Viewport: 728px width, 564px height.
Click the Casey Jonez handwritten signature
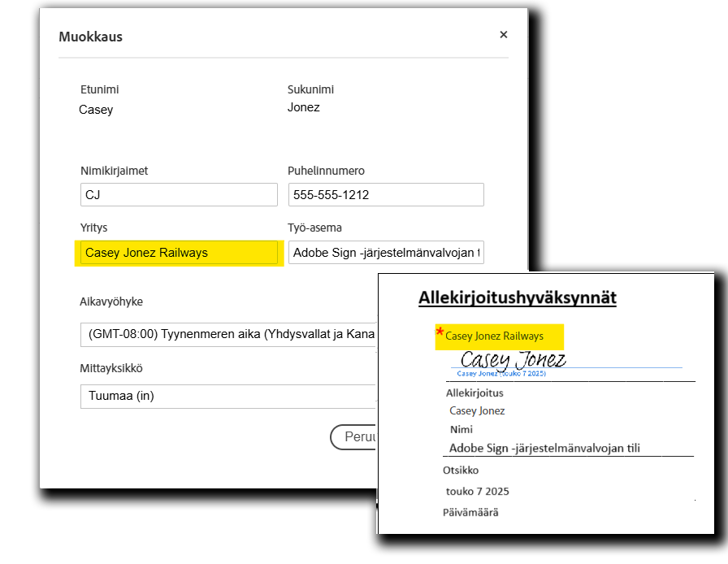(x=513, y=359)
